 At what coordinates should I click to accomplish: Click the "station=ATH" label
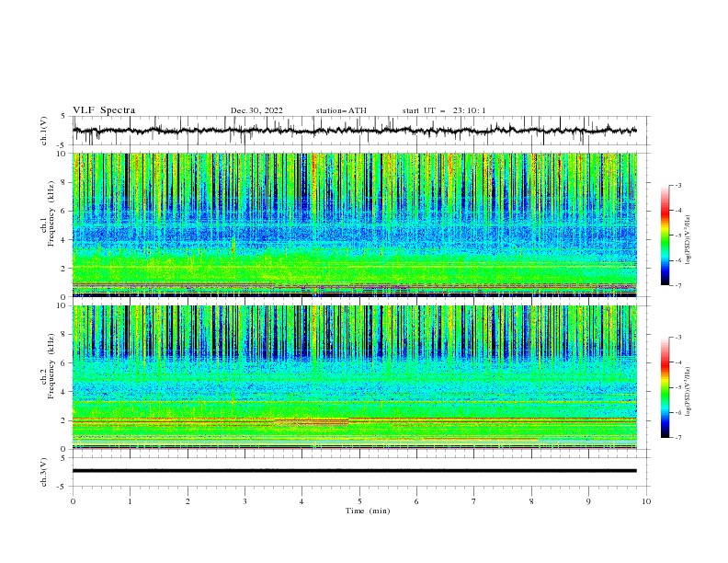pyautogui.click(x=341, y=110)
